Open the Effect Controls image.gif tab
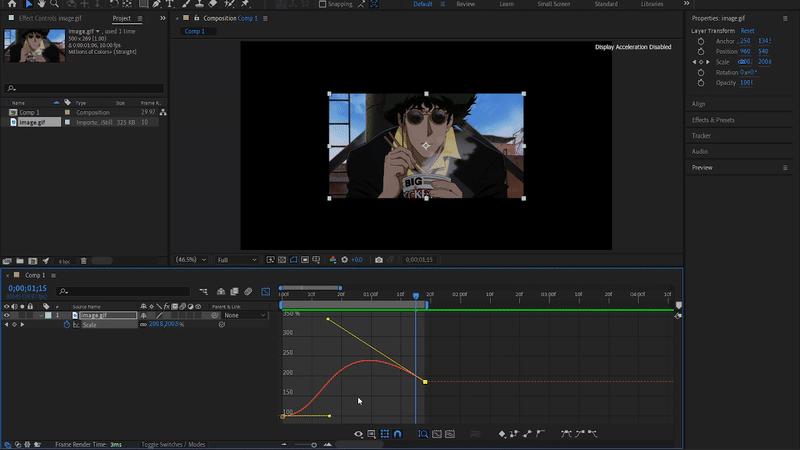Image resolution: width=800 pixels, height=450 pixels. click(50, 18)
